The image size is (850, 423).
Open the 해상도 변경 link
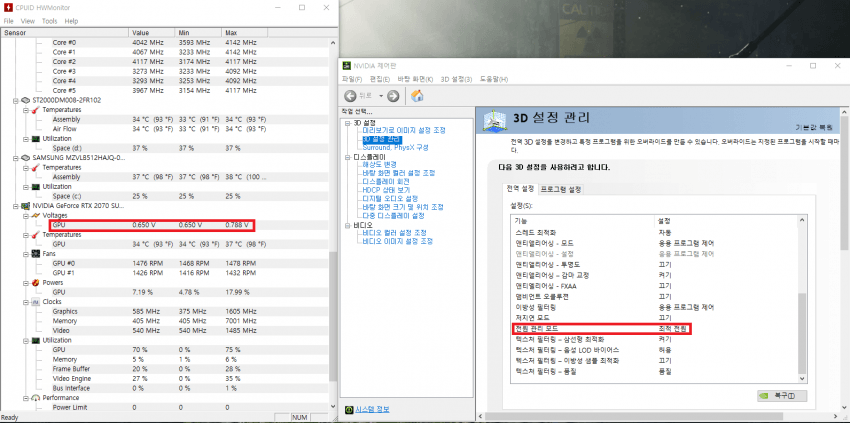[379, 164]
